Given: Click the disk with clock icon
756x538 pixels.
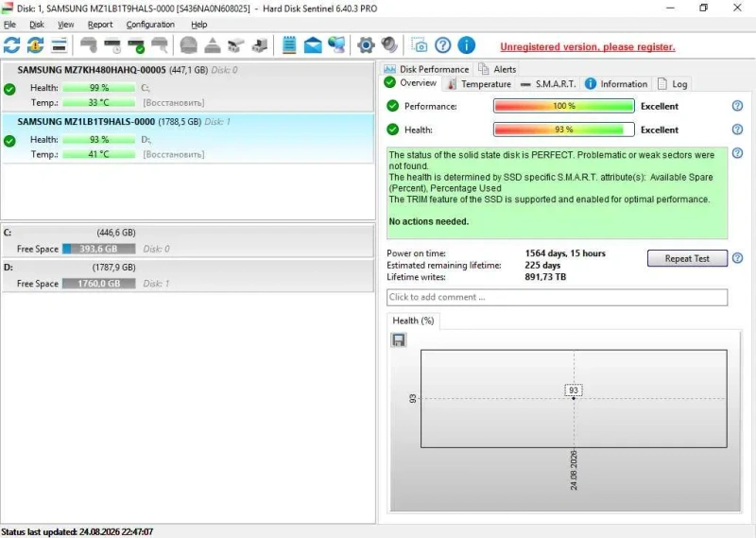Looking at the screenshot, I should [112, 45].
